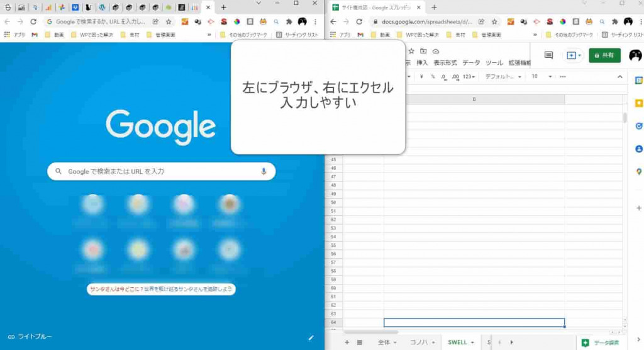Add a new sheet with the plus button
Screen dimensions: 644x350
pyautogui.click(x=347, y=342)
